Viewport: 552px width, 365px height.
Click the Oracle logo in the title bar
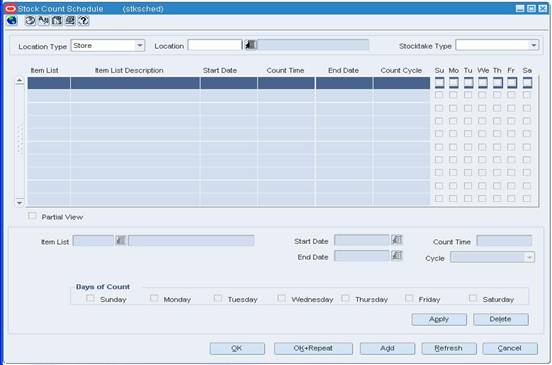click(11, 8)
